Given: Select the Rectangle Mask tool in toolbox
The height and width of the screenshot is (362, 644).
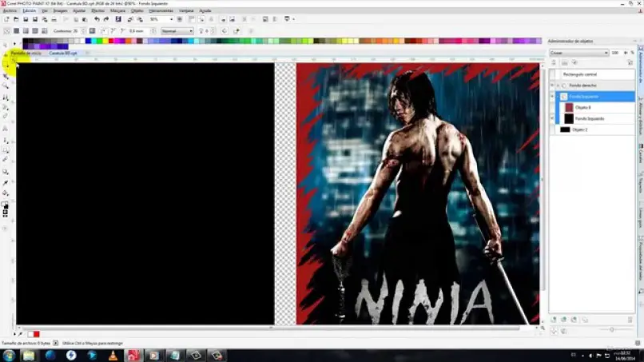Looking at the screenshot, I should point(6,65).
